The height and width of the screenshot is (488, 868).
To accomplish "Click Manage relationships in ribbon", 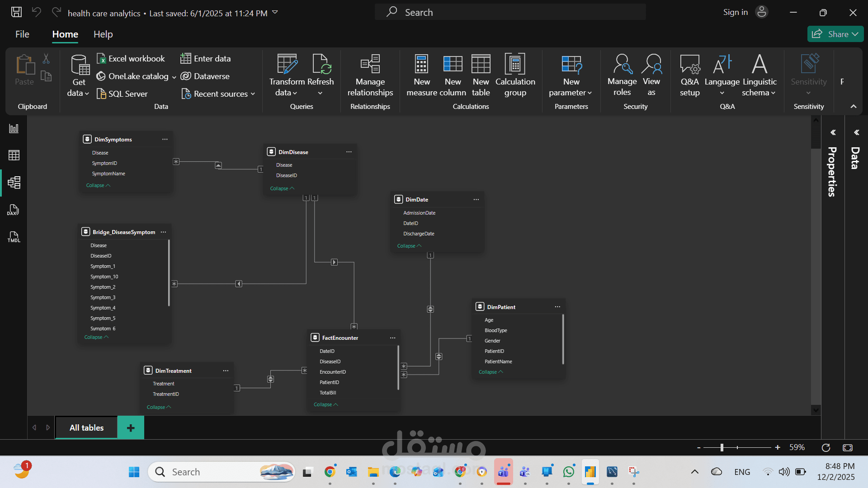I will 370,75.
